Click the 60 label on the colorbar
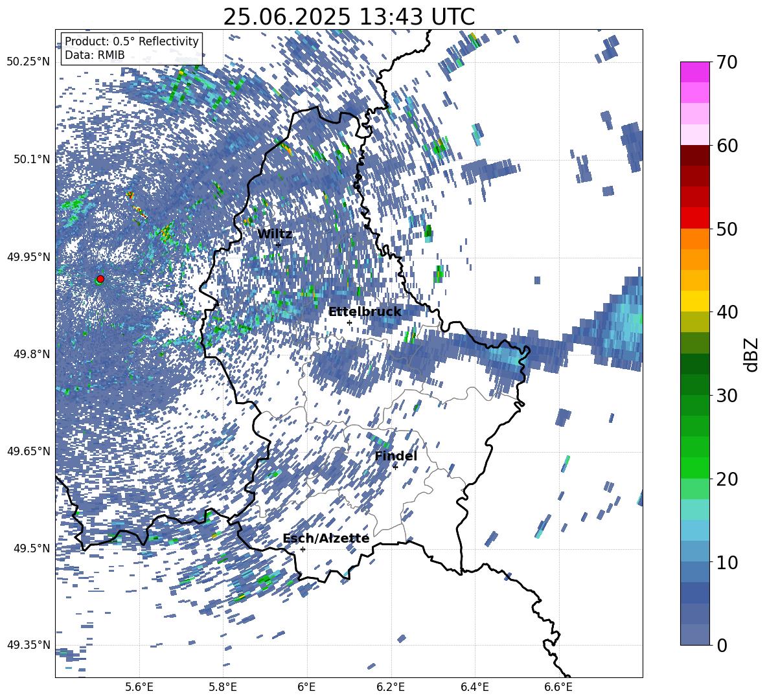Screen dimensions: 767x700 (727, 146)
